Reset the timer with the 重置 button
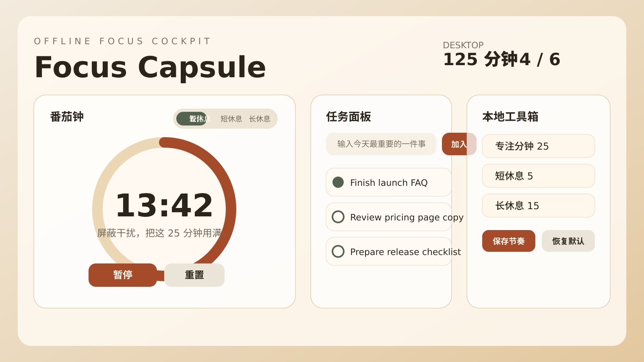The height and width of the screenshot is (362, 644). coord(194,275)
